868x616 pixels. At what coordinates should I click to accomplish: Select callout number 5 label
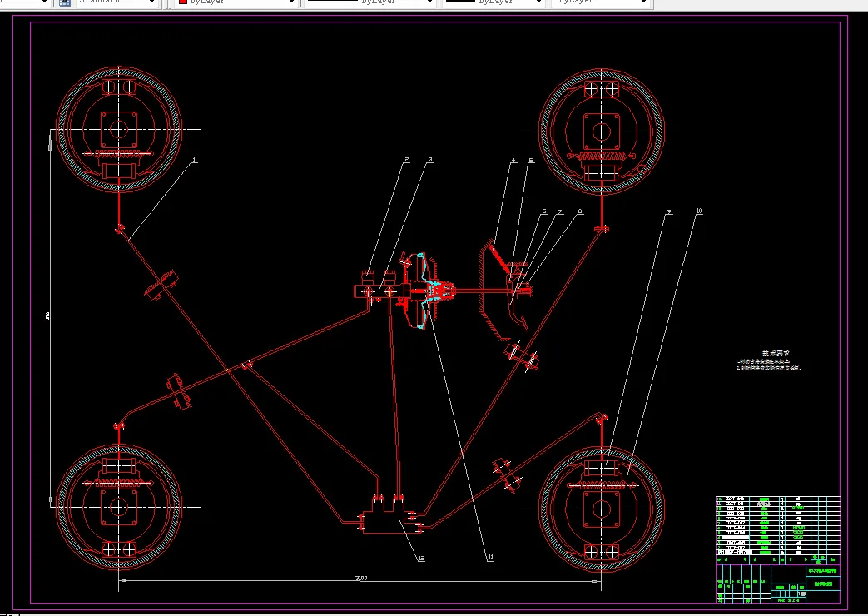(531, 160)
